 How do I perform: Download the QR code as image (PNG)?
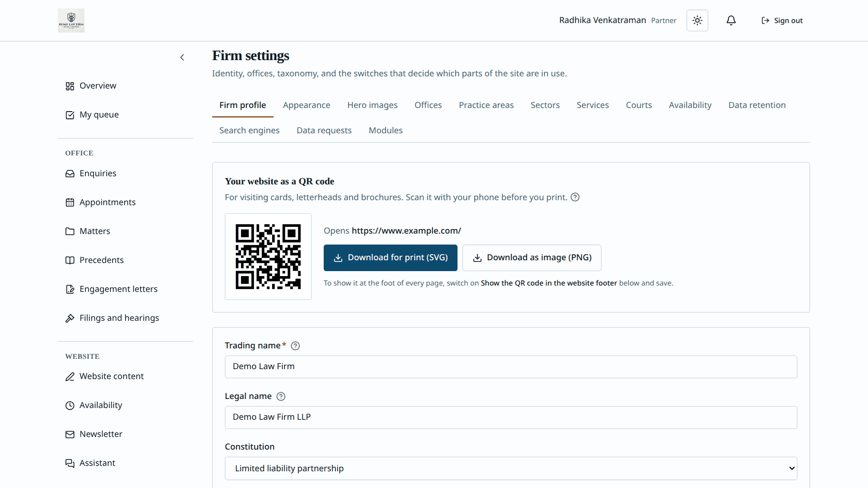(x=532, y=258)
